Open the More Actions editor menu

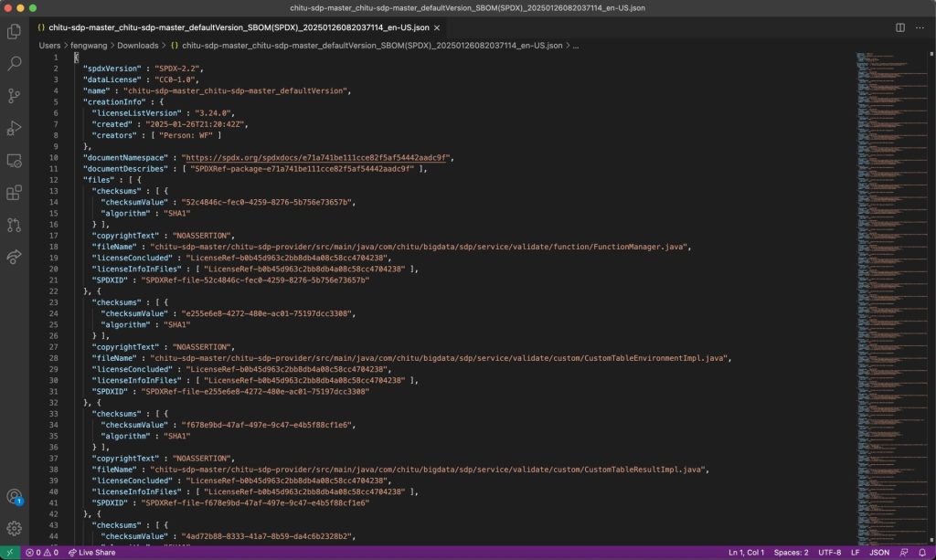(x=920, y=28)
